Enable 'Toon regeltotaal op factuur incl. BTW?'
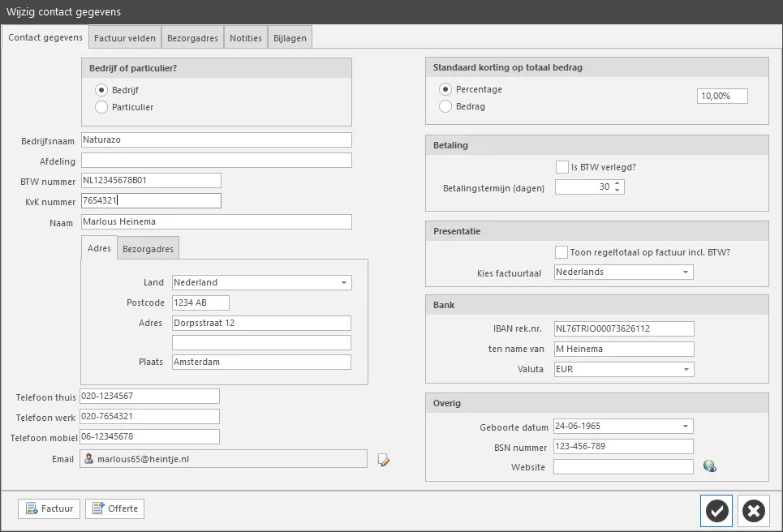Image resolution: width=783 pixels, height=532 pixels. coord(561,252)
